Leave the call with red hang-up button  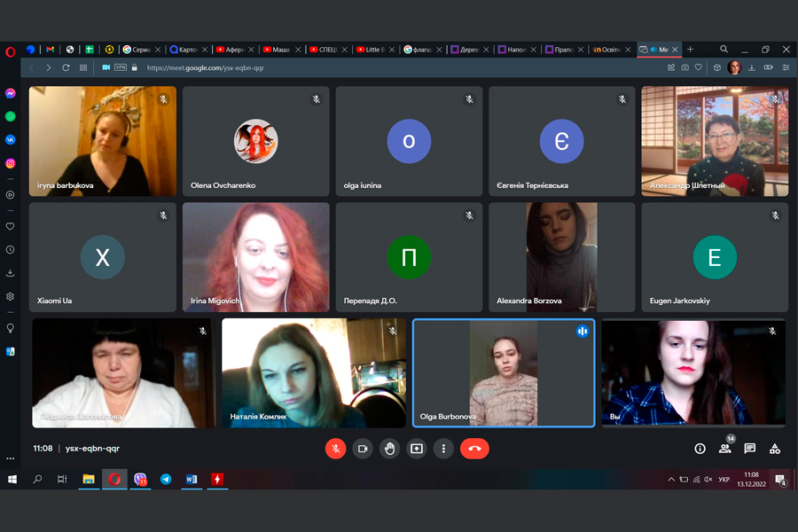(474, 449)
